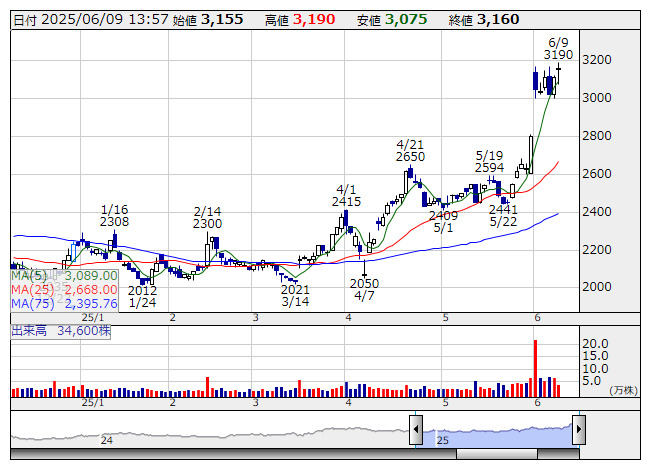Click the left range handle in overview

(x=415, y=428)
